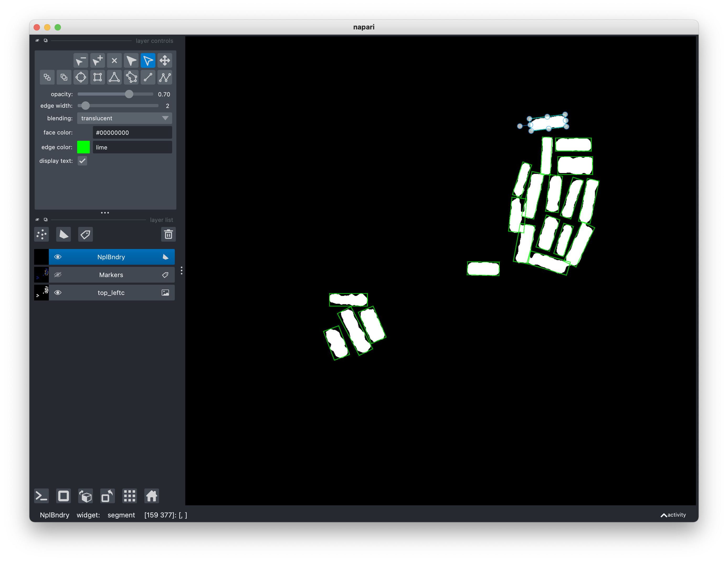Click the vertical three-dots panel handle
Screen dimensions: 728x561
click(182, 271)
